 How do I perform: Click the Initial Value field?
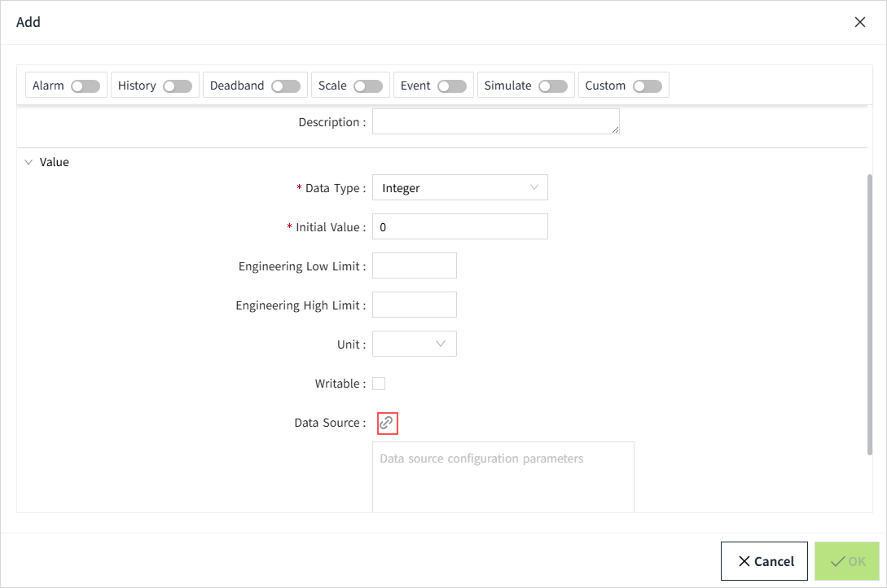click(460, 226)
